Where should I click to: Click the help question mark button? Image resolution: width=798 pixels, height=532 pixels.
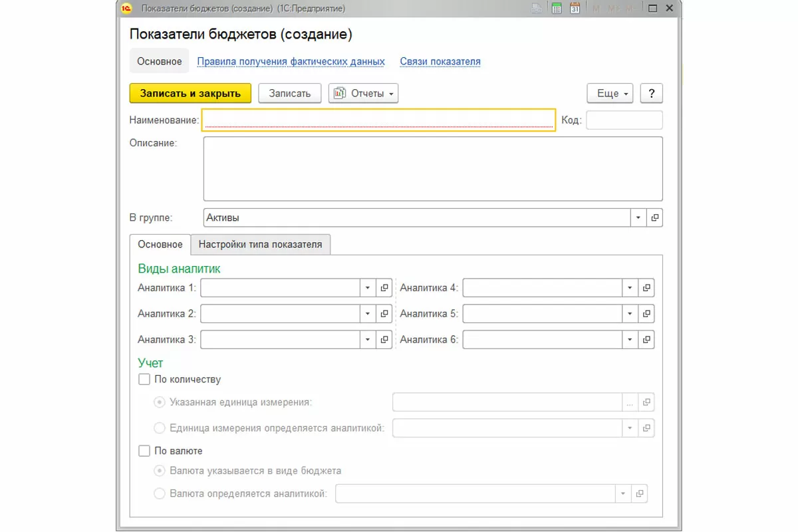pos(651,94)
